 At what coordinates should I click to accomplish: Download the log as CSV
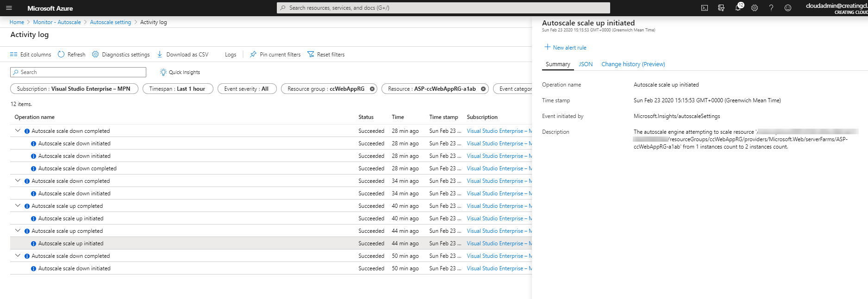click(x=183, y=55)
